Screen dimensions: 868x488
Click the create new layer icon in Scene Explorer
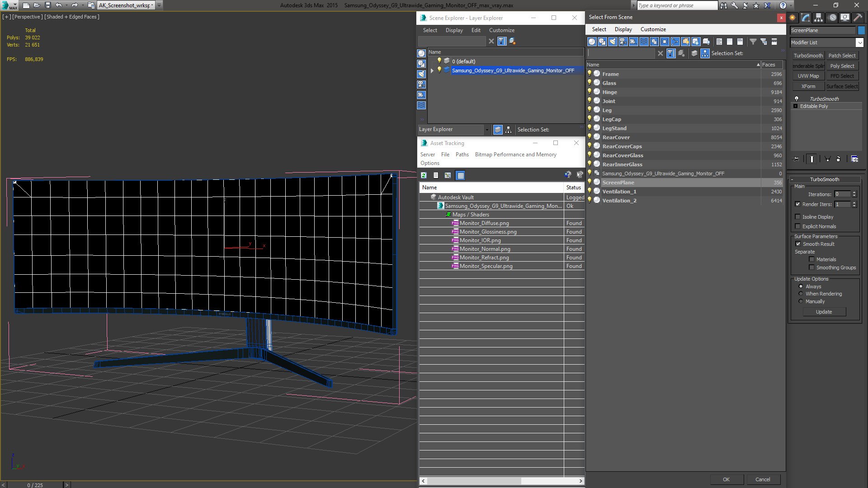[512, 41]
